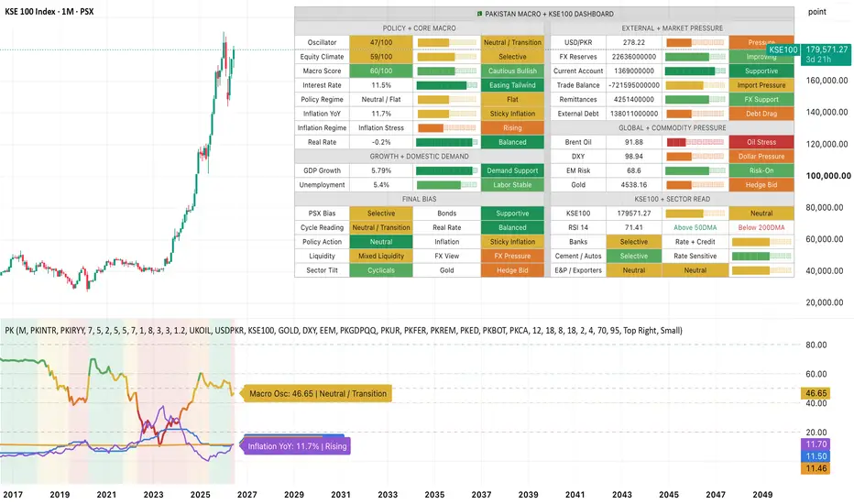Click the Easing Tailwind status cell
Image resolution: width=854 pixels, height=504 pixels.
coord(512,85)
